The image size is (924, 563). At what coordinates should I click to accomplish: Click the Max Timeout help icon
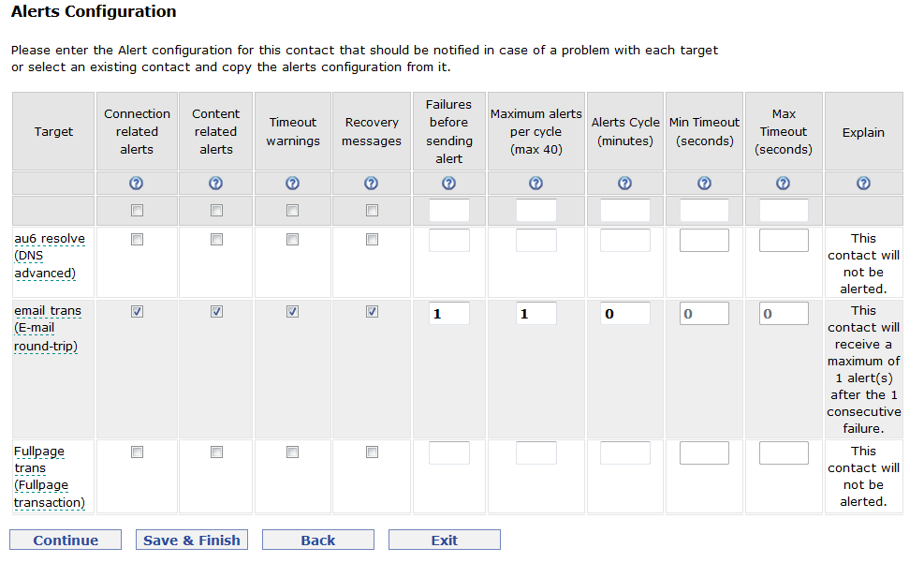pos(784,184)
